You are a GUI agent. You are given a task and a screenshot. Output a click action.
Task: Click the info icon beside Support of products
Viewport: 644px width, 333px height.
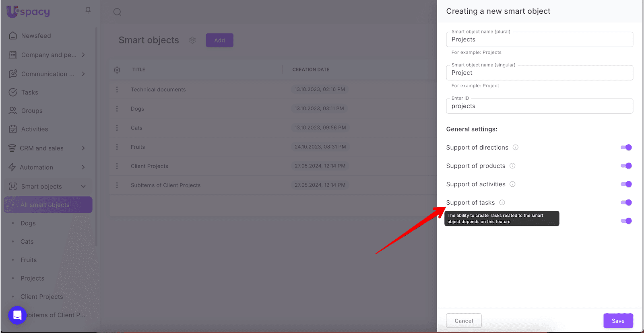tap(512, 166)
